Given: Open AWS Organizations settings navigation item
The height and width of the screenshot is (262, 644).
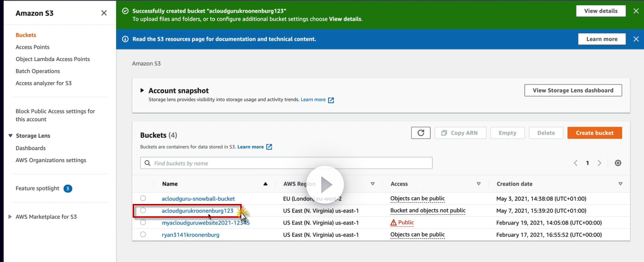Looking at the screenshot, I should point(51,160).
